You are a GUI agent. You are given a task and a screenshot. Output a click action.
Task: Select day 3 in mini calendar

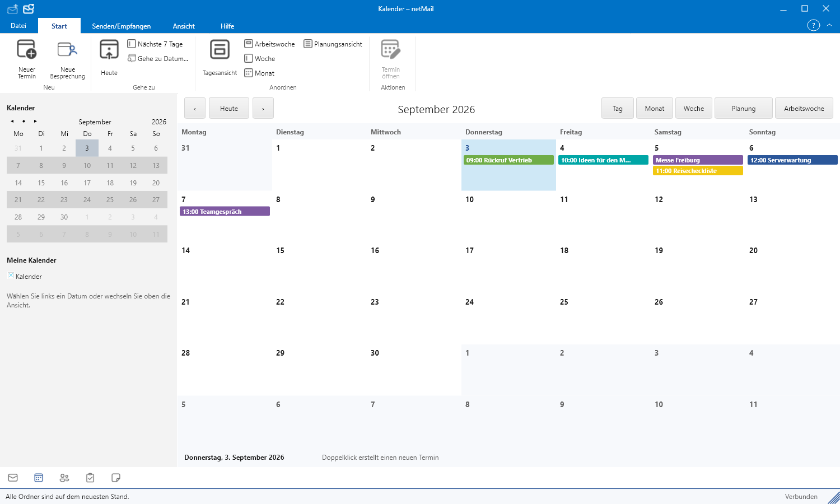coord(87,148)
